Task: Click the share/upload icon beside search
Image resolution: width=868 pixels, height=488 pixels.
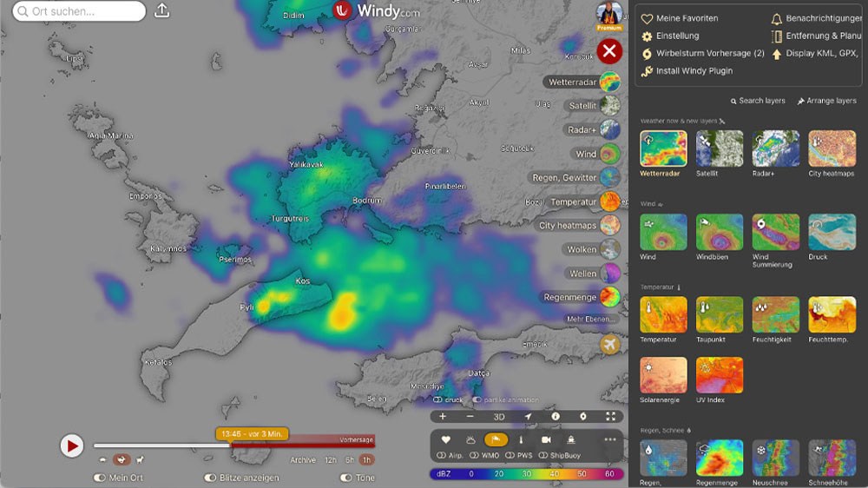Action: (161, 11)
